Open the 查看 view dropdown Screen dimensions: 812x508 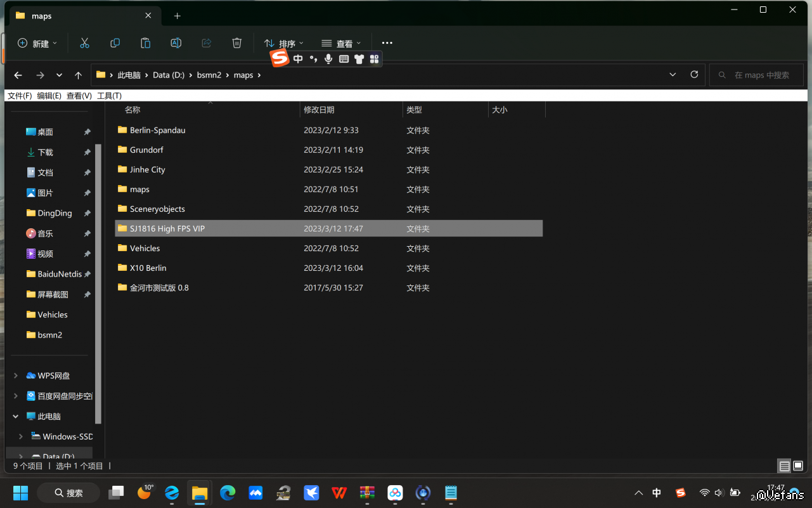coord(341,43)
